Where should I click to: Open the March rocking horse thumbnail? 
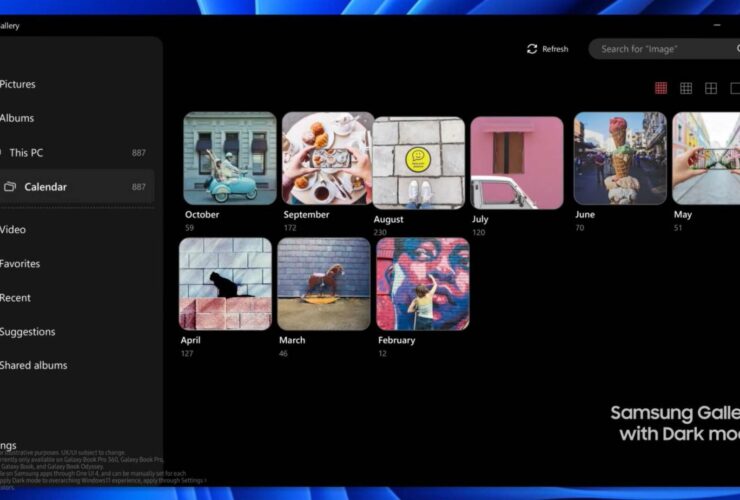coord(324,284)
